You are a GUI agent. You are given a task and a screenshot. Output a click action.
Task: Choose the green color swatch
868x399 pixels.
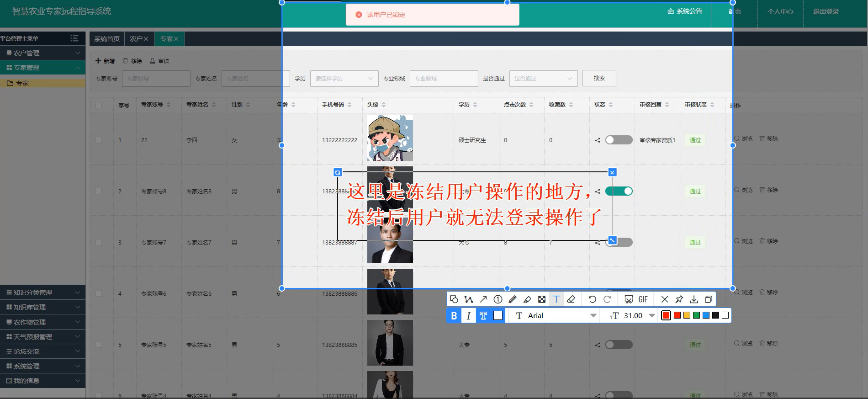(x=696, y=315)
